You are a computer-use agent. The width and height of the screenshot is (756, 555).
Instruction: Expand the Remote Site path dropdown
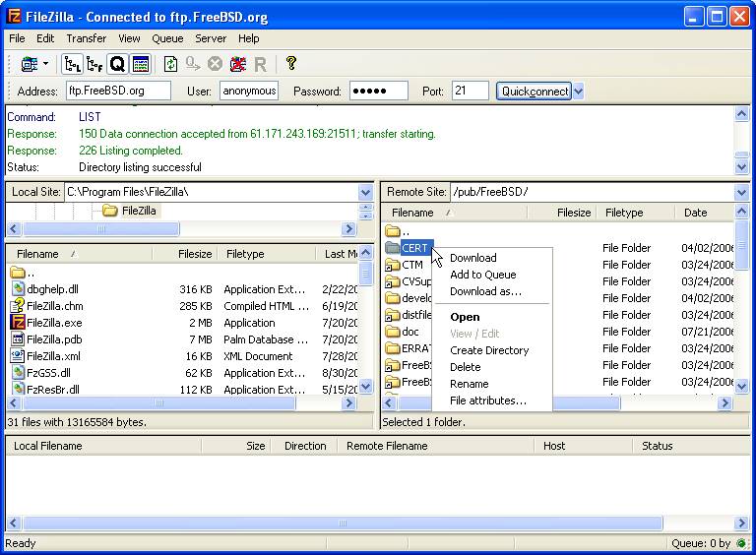pos(741,193)
